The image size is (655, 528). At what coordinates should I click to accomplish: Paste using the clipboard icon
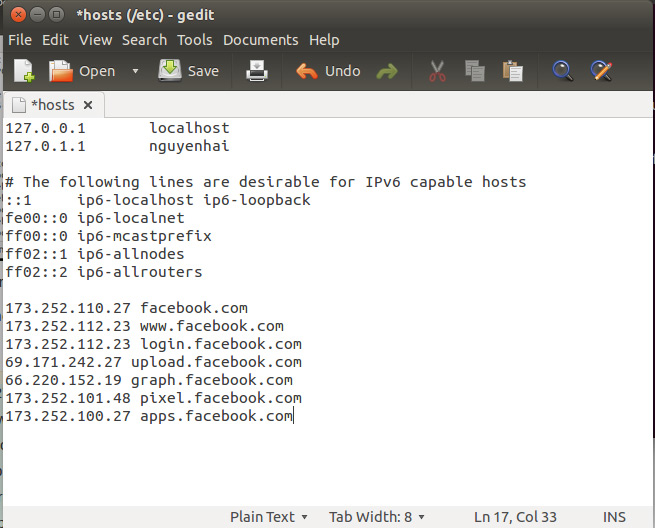click(x=513, y=71)
